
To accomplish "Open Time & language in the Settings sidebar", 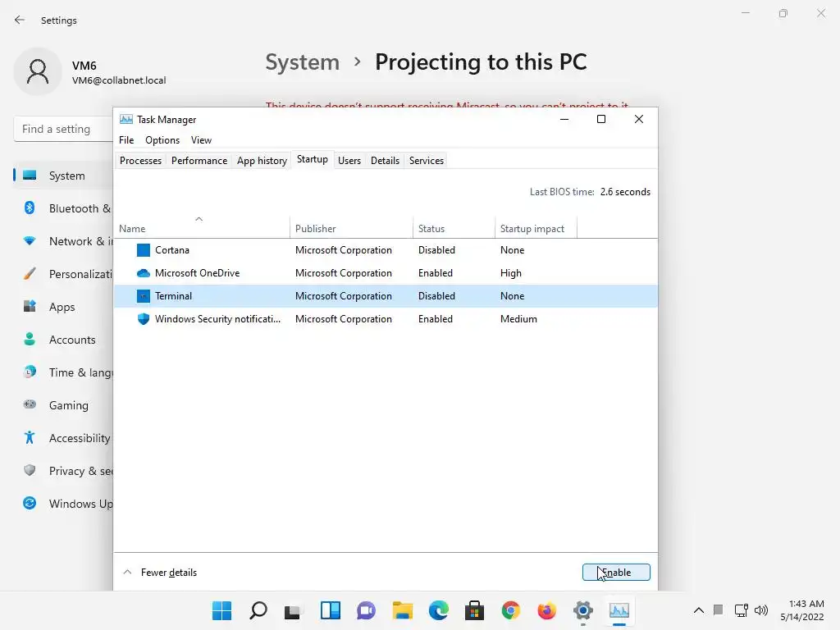I will coord(63,372).
